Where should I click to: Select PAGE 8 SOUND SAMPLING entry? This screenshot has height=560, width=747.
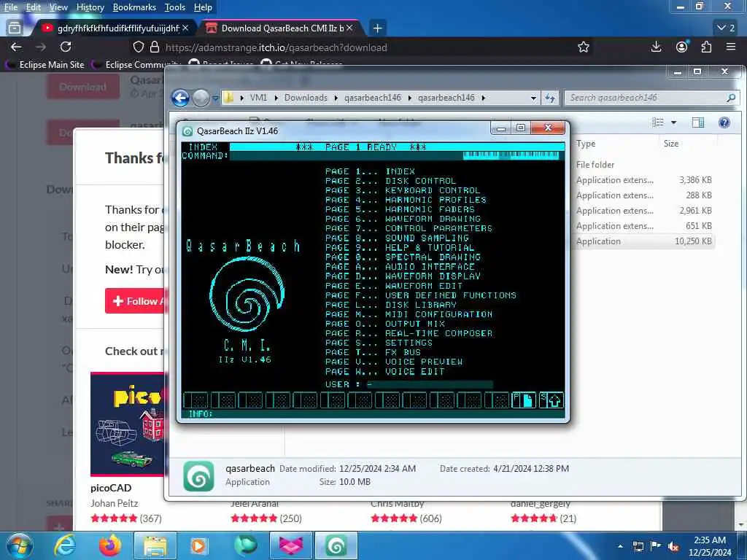coord(397,238)
